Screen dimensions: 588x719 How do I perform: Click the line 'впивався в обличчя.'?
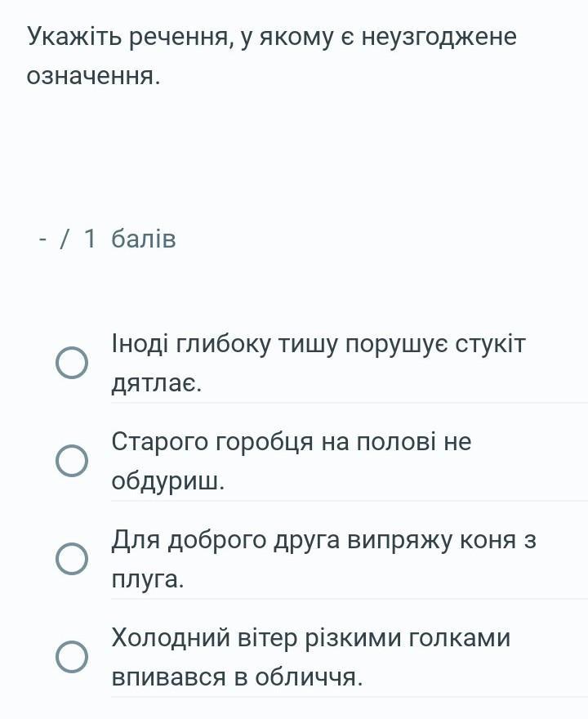tap(238, 677)
